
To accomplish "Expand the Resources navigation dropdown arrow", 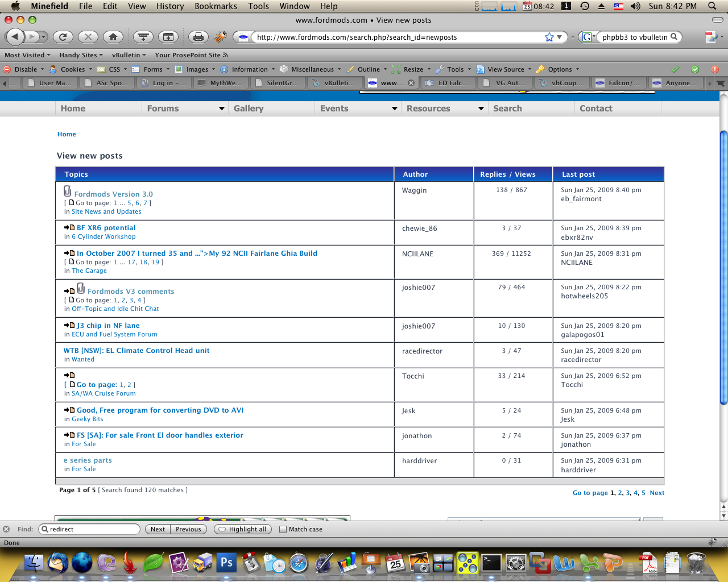I will click(481, 109).
